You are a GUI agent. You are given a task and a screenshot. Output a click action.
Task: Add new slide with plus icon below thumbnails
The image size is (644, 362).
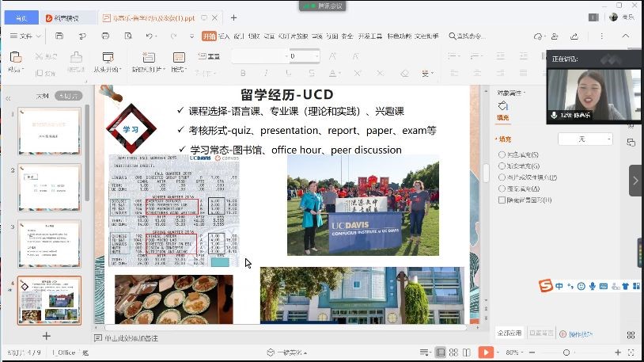tap(47, 336)
